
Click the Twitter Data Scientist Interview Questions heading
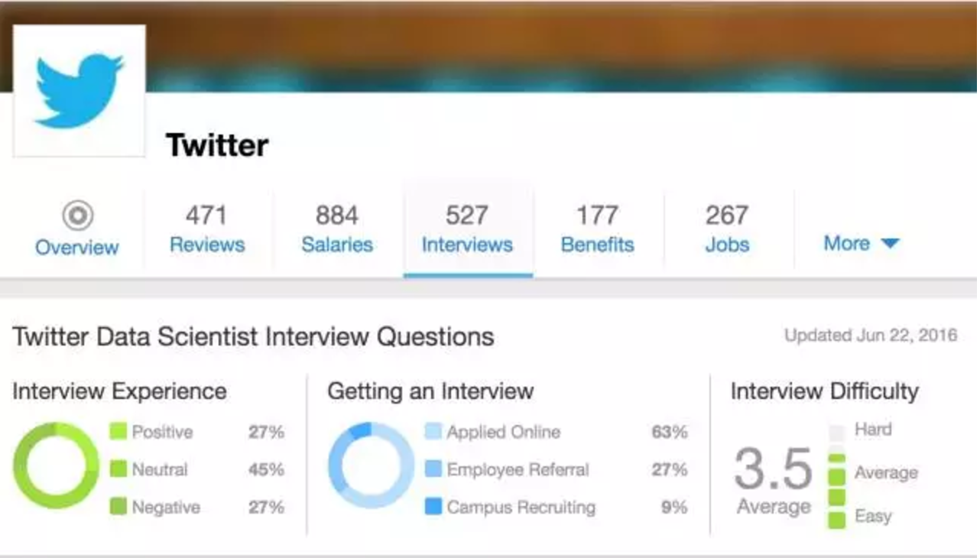click(x=253, y=336)
